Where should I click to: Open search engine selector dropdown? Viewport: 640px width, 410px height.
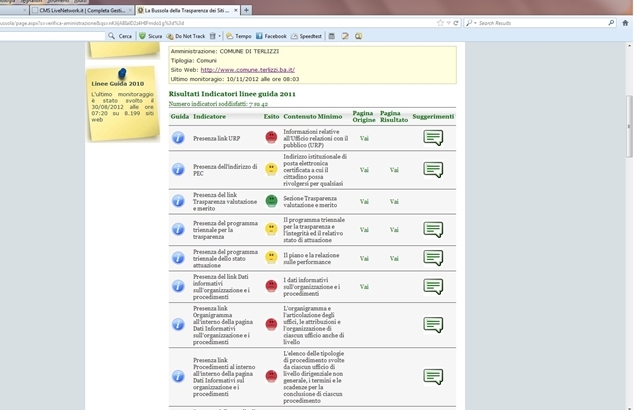471,23
